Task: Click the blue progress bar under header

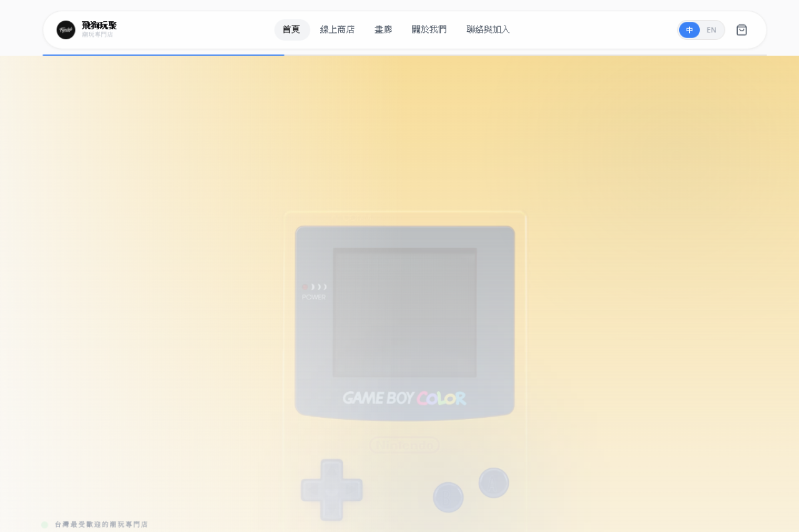Action: point(164,55)
